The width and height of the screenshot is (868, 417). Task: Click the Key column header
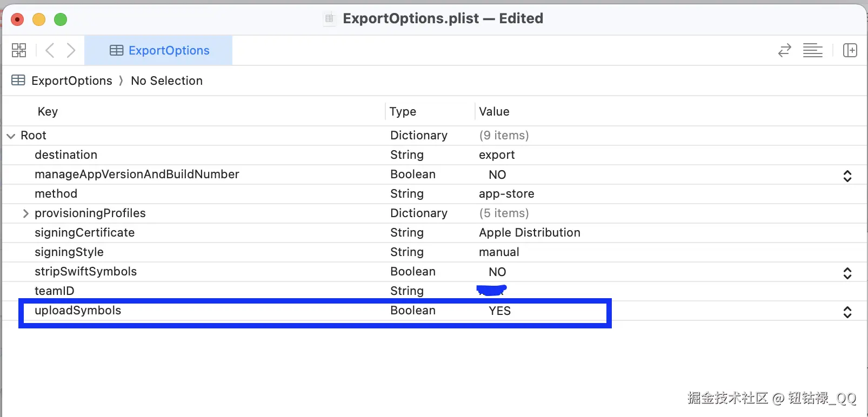[48, 111]
